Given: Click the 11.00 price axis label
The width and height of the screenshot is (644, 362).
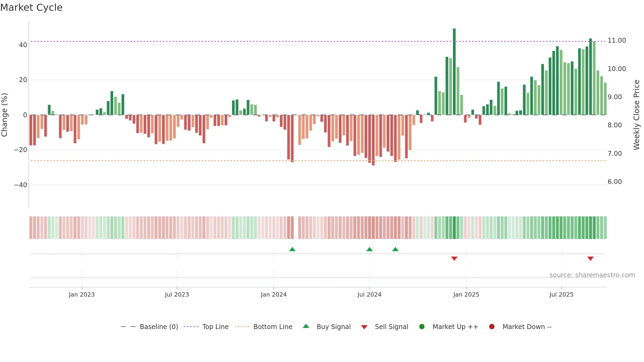Looking at the screenshot, I should (x=617, y=40).
